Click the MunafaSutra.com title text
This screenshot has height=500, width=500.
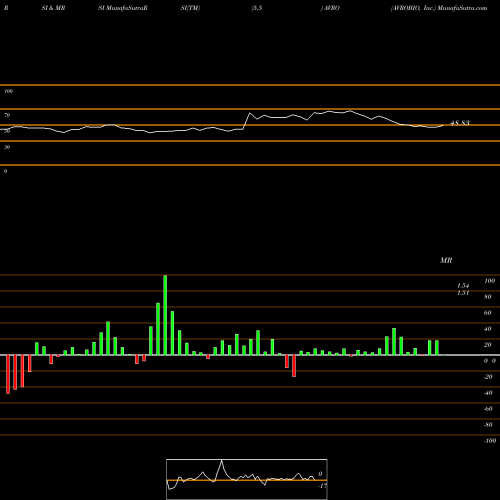pyautogui.click(x=462, y=8)
